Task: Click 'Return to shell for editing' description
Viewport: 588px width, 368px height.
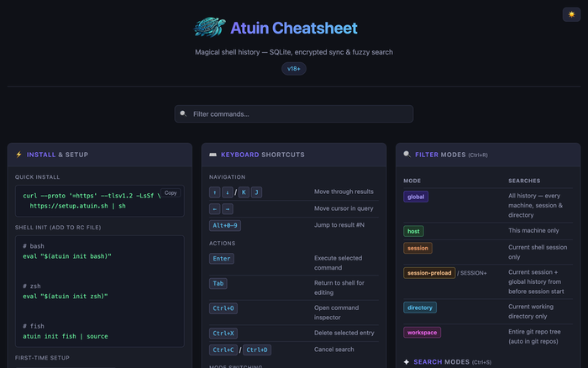Action: click(x=339, y=287)
